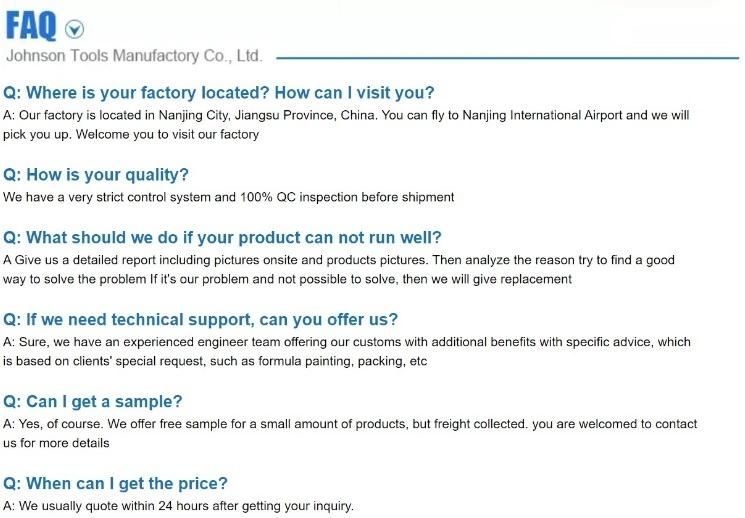Click the circled down-arrow icon beside FAQ
The image size is (745, 518).
pos(74,29)
